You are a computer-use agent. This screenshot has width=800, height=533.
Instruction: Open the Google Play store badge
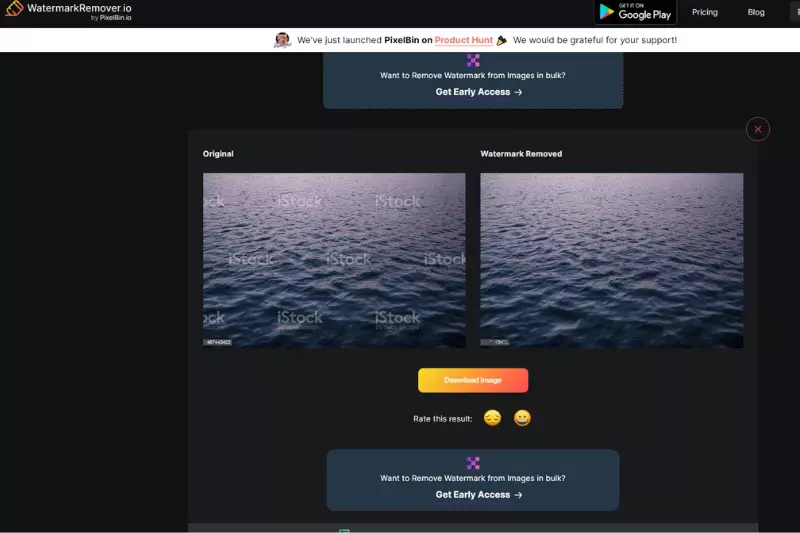635,12
